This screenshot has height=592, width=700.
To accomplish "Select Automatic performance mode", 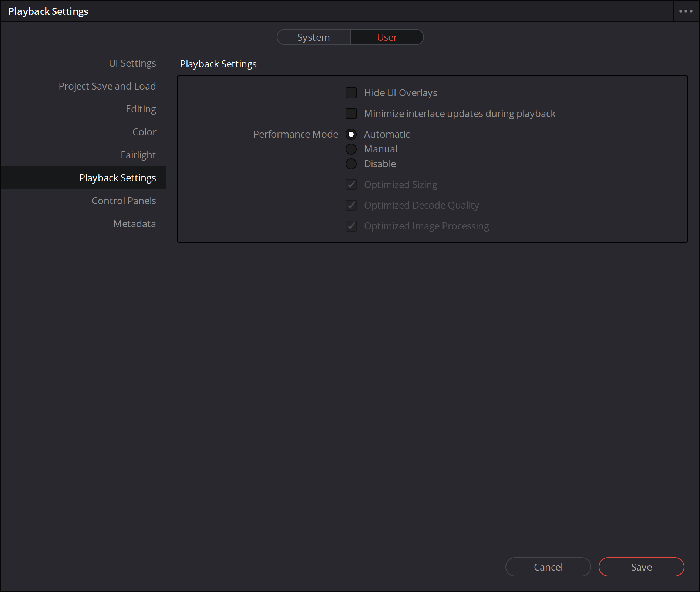I will point(351,134).
